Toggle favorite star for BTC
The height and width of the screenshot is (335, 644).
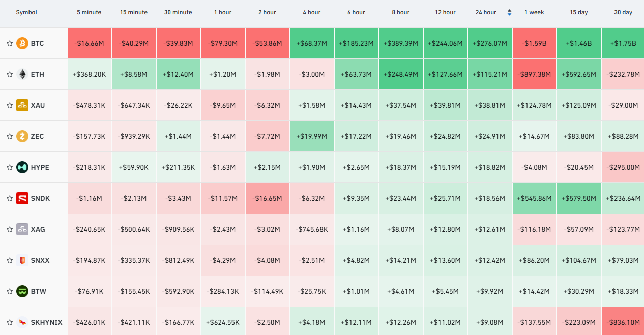point(9,43)
